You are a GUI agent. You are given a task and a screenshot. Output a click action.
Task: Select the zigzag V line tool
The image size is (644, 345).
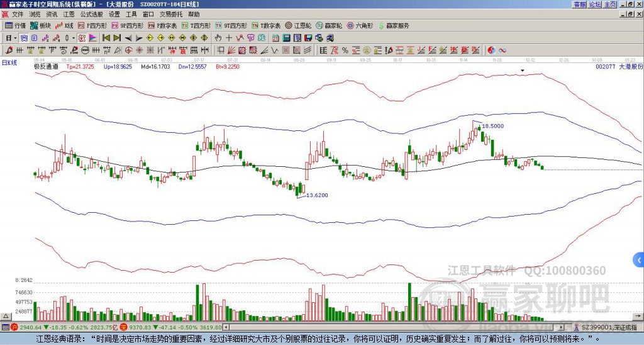click(x=274, y=50)
